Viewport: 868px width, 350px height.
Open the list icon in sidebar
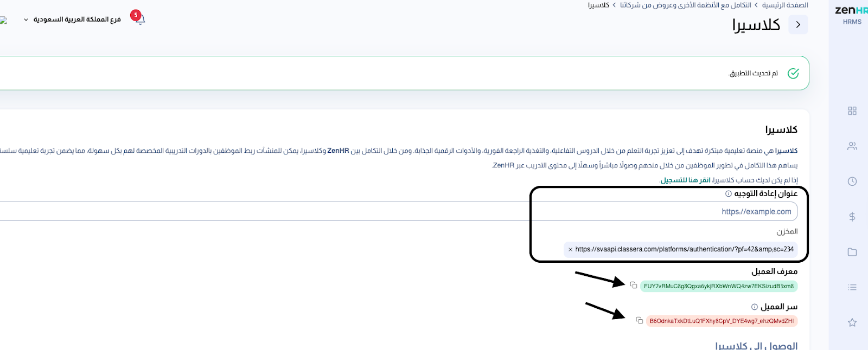pyautogui.click(x=852, y=287)
